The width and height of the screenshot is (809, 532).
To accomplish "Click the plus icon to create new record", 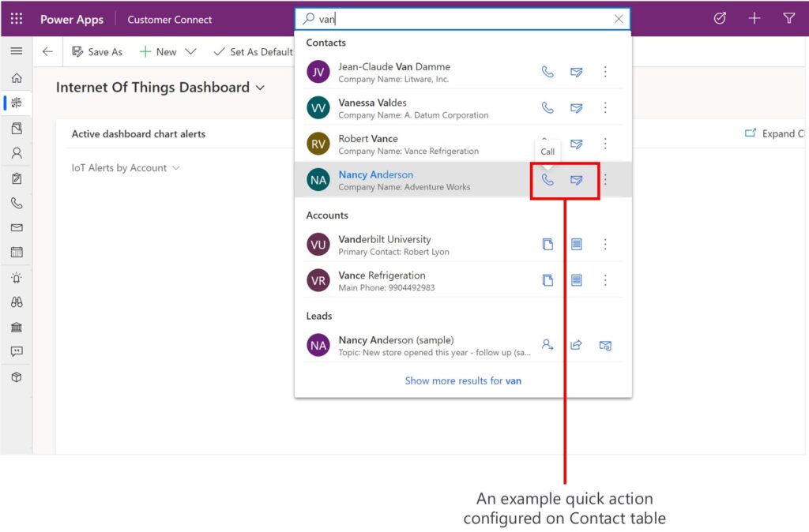I will (754, 18).
